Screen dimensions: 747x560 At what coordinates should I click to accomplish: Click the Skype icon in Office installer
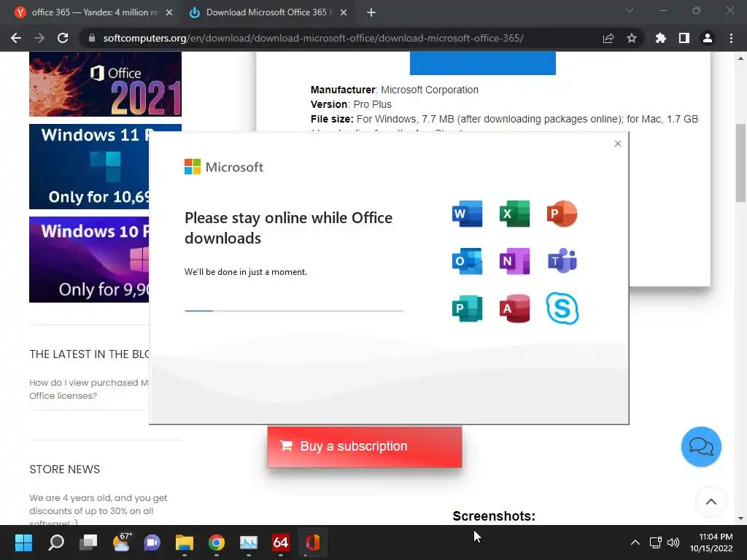point(562,308)
